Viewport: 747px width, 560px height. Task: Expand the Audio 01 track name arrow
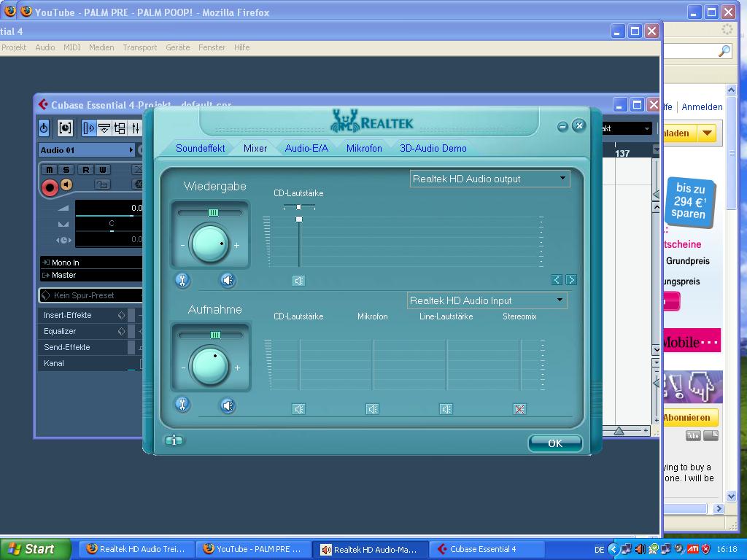pos(131,150)
